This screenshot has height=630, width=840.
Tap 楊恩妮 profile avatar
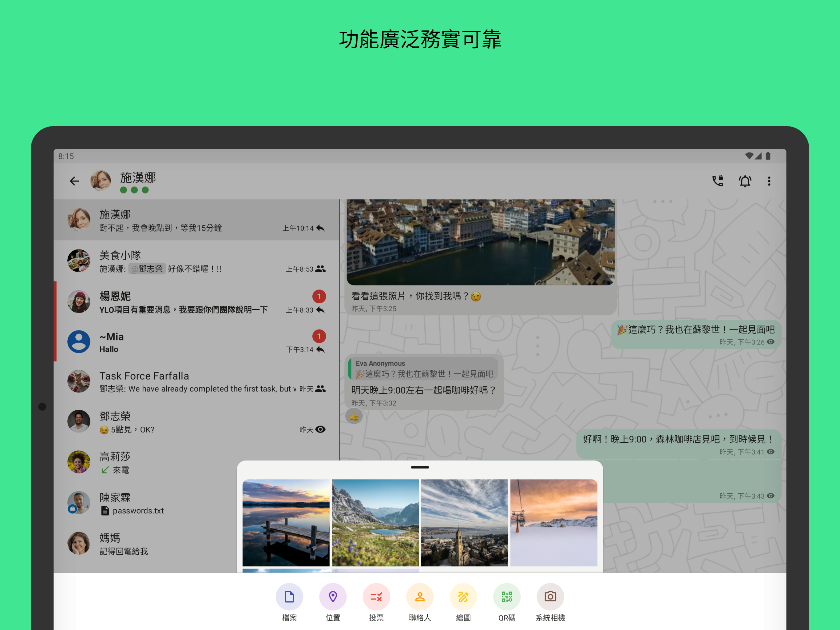(x=79, y=302)
